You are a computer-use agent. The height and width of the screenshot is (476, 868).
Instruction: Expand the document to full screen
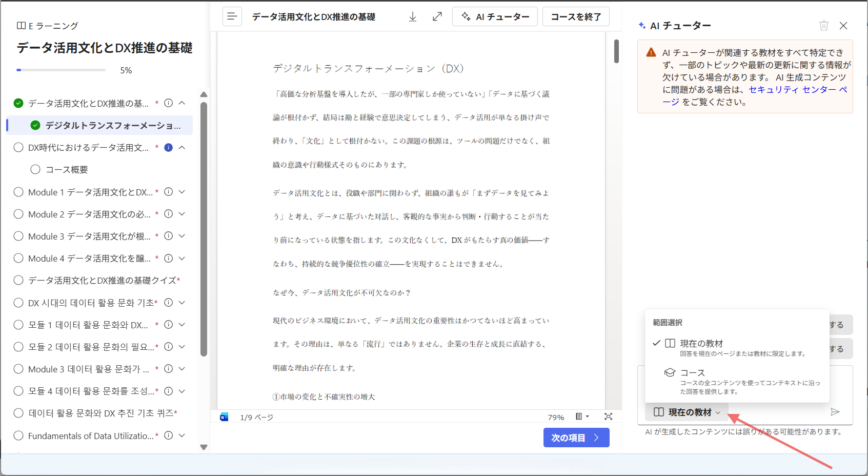point(437,16)
